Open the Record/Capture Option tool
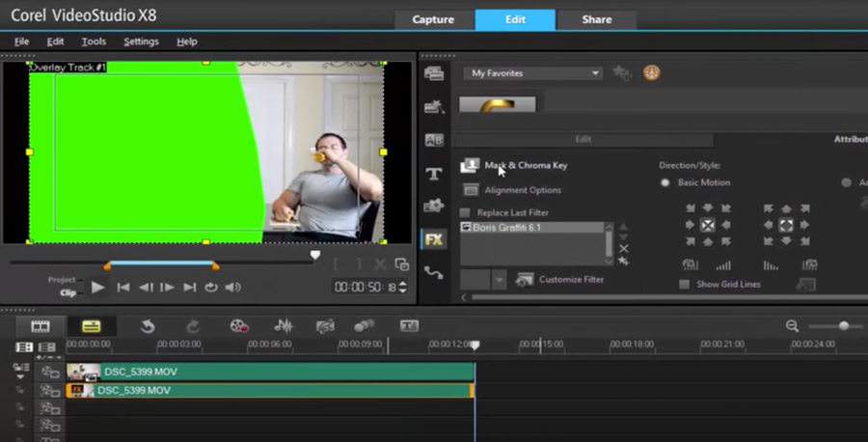The image size is (868, 442). click(x=239, y=326)
